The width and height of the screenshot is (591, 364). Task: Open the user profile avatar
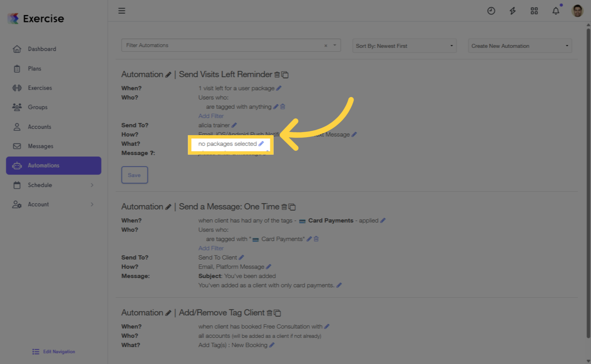coord(577,11)
